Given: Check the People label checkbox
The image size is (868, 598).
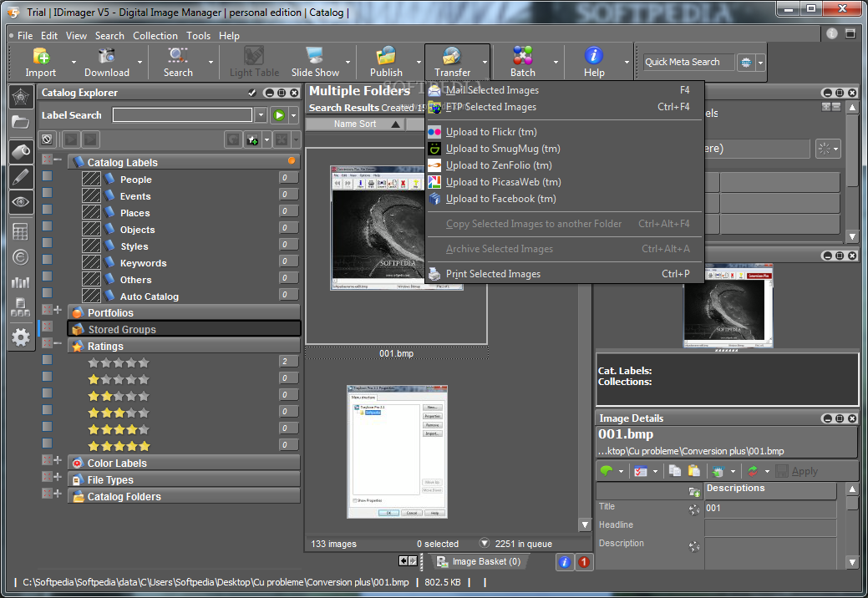Looking at the screenshot, I should [x=48, y=176].
